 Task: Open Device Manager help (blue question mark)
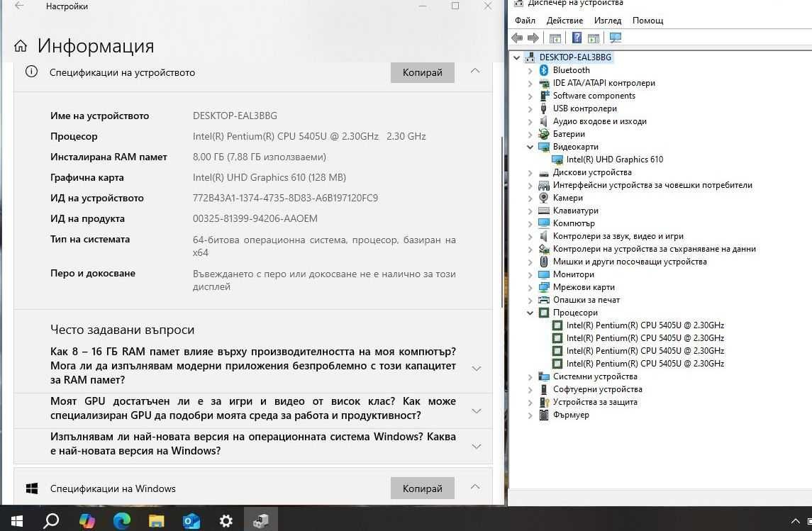pos(577,38)
